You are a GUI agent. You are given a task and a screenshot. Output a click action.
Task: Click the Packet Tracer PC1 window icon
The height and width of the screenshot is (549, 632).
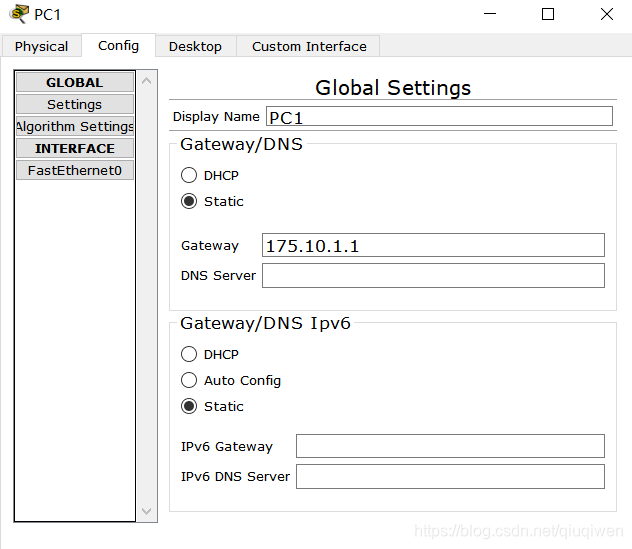point(19,14)
